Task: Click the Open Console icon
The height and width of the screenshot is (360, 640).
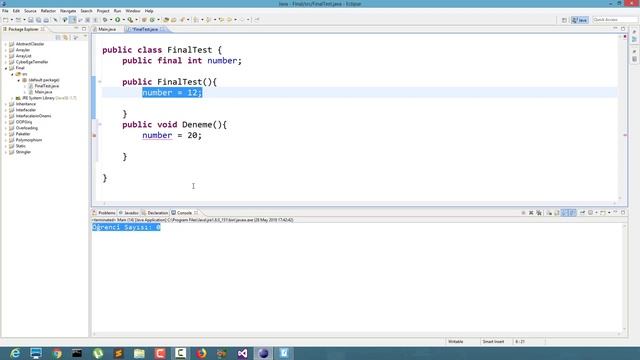Action: pos(602,213)
